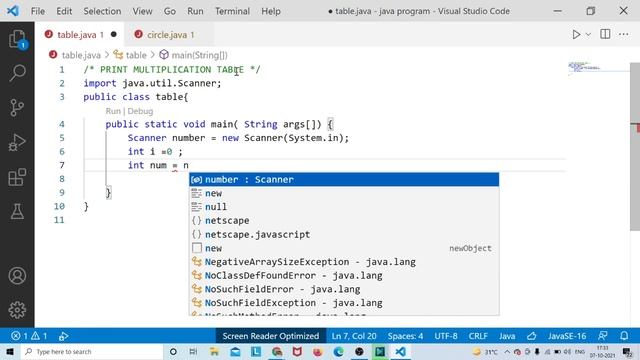The image size is (640, 360).
Task: Change language mode via Java
Action: [x=507, y=336]
